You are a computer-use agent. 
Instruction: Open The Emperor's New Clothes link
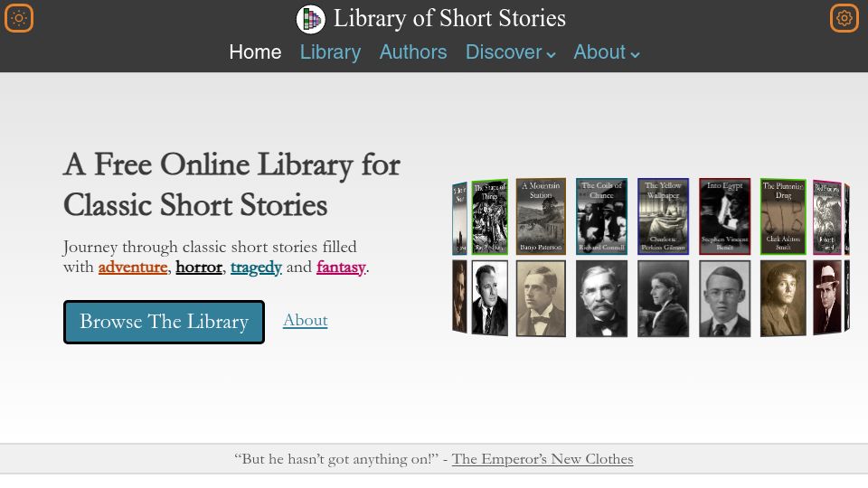pos(542,459)
